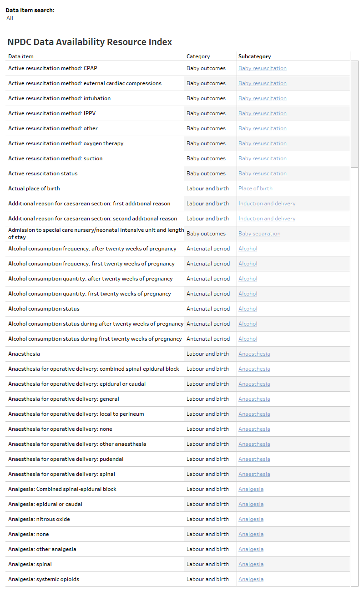Click the Anaesthesia link for pudendal delivery row

point(254,459)
